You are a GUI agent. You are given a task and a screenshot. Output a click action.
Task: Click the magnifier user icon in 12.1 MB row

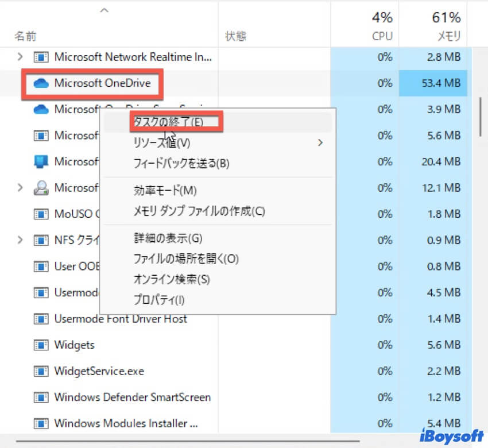point(41,188)
